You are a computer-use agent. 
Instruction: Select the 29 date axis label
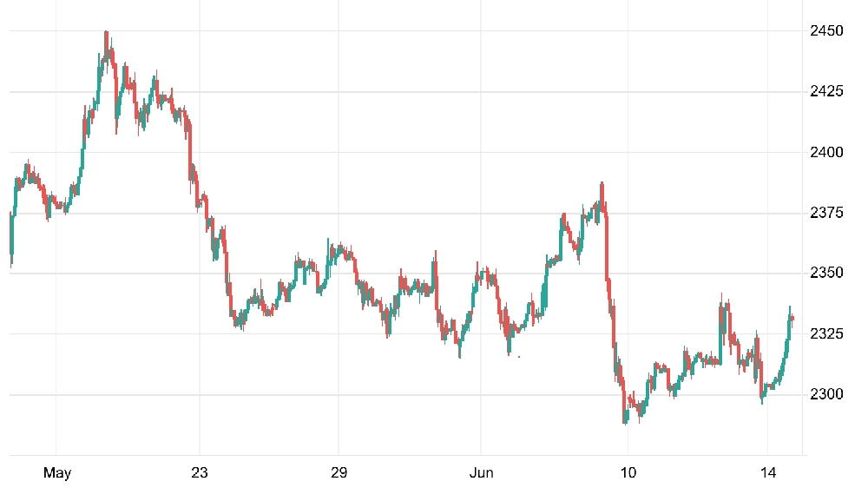click(339, 472)
